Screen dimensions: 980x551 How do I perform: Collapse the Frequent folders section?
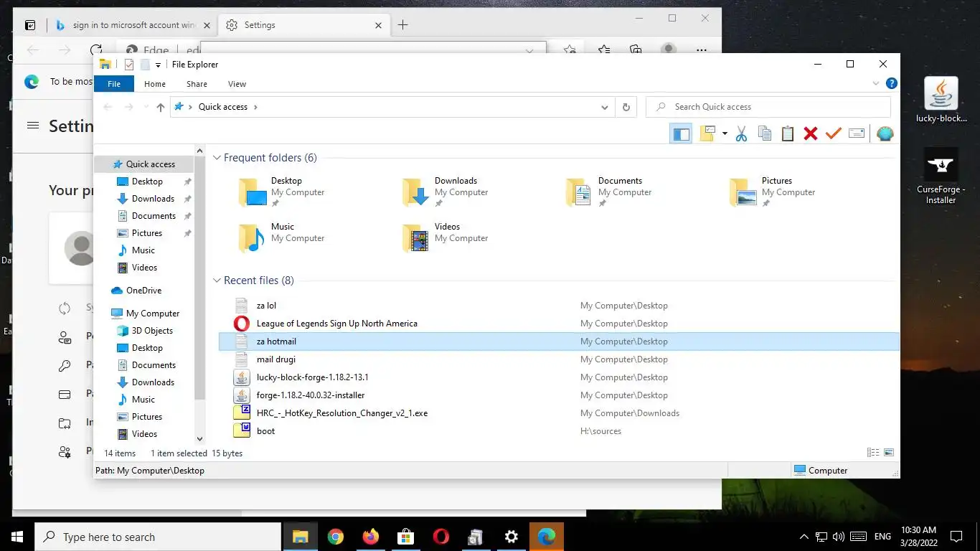[217, 158]
